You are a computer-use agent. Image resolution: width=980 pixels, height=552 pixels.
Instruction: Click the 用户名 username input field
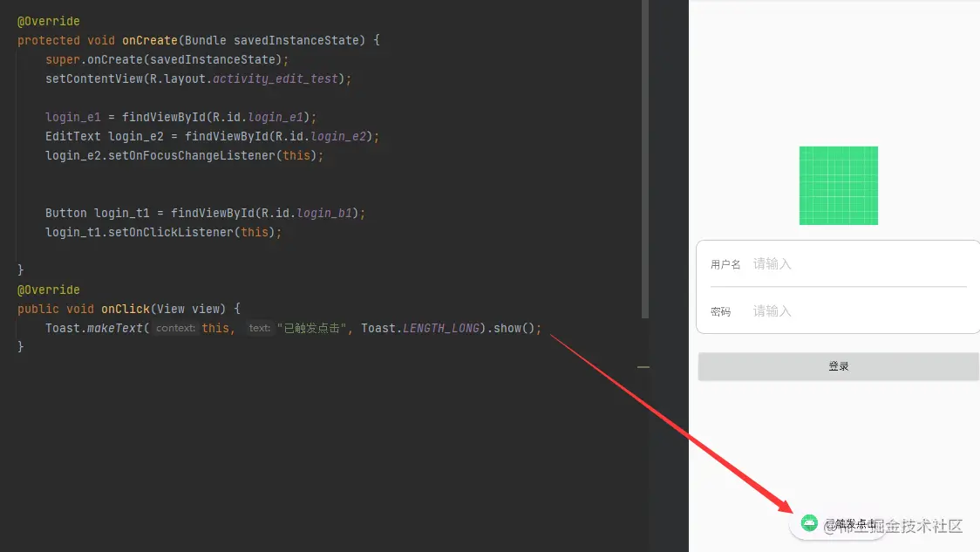click(860, 264)
